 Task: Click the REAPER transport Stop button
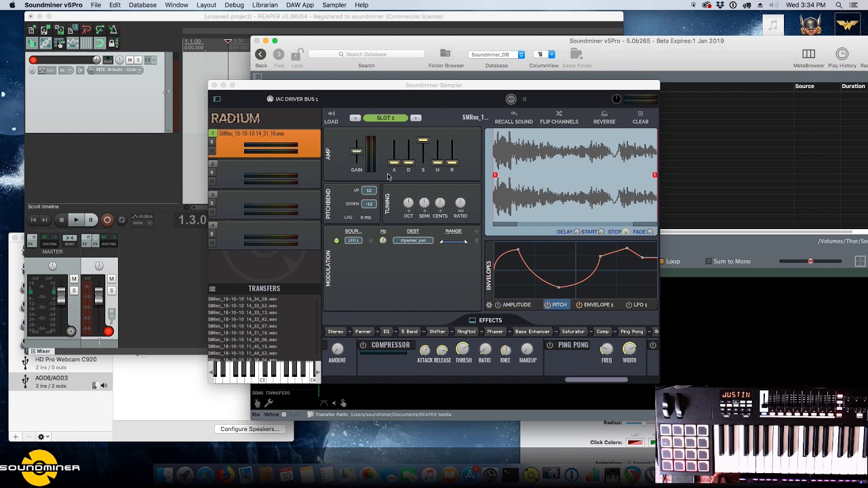[x=61, y=220]
